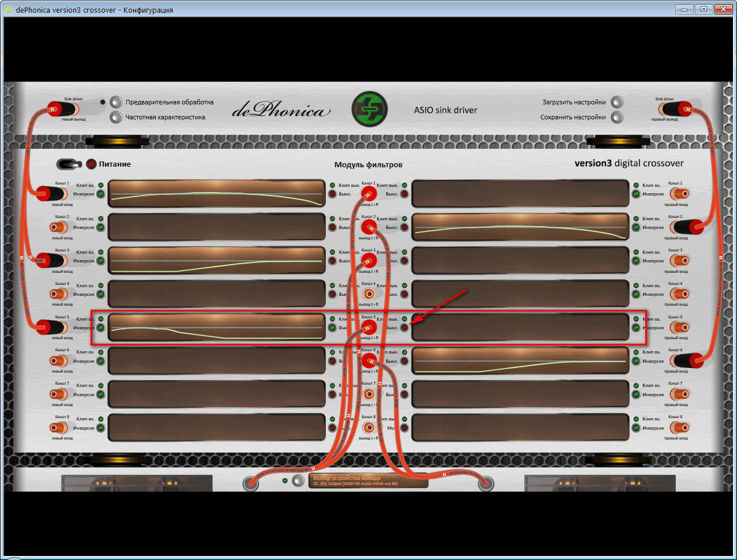
Task: Toggle Инверсия for right Канал 4
Action: pos(636,294)
